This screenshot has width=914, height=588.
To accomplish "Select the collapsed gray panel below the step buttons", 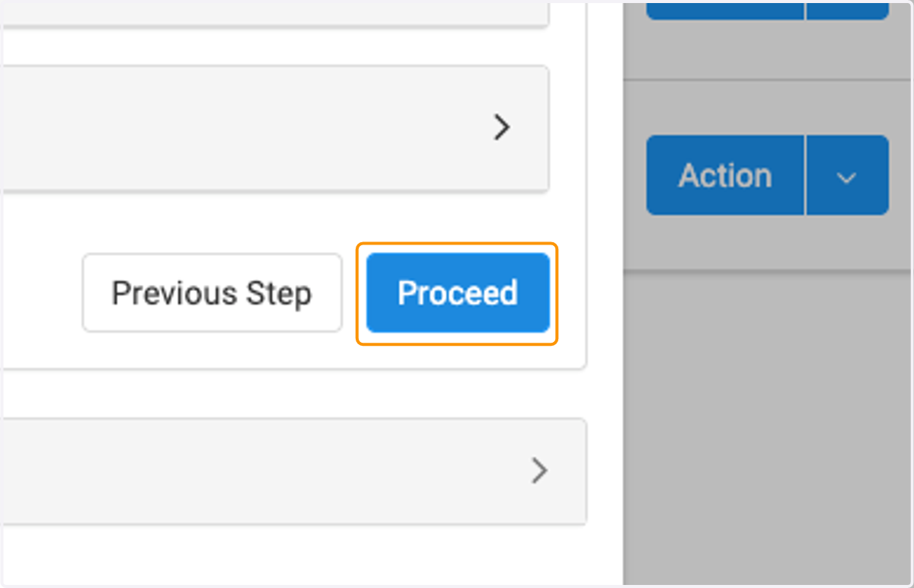I will pyautogui.click(x=293, y=471).
